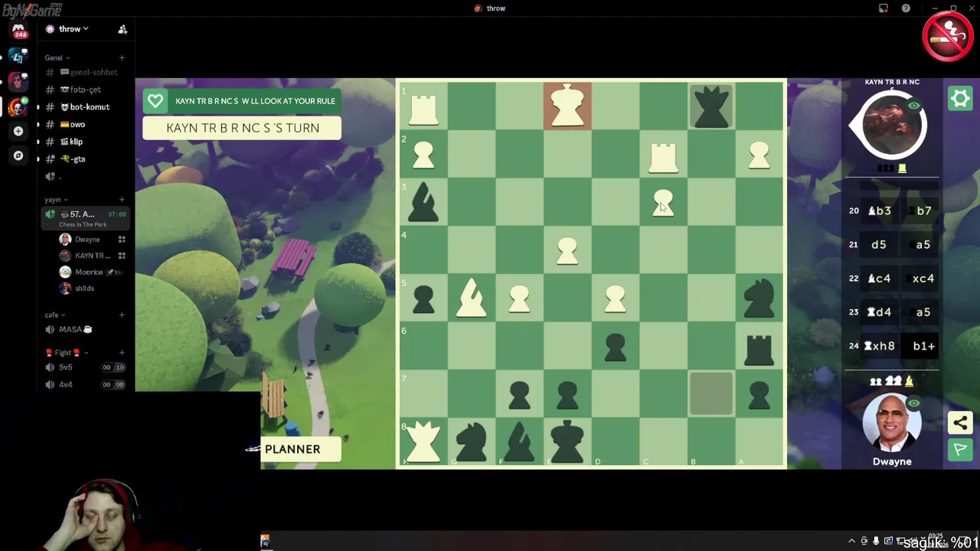Select the black king on e8

coord(567,442)
